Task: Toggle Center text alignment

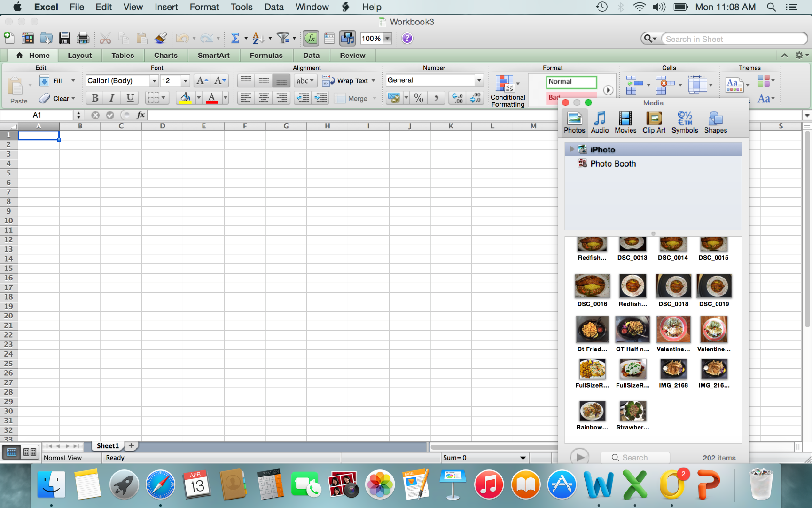Action: point(264,98)
